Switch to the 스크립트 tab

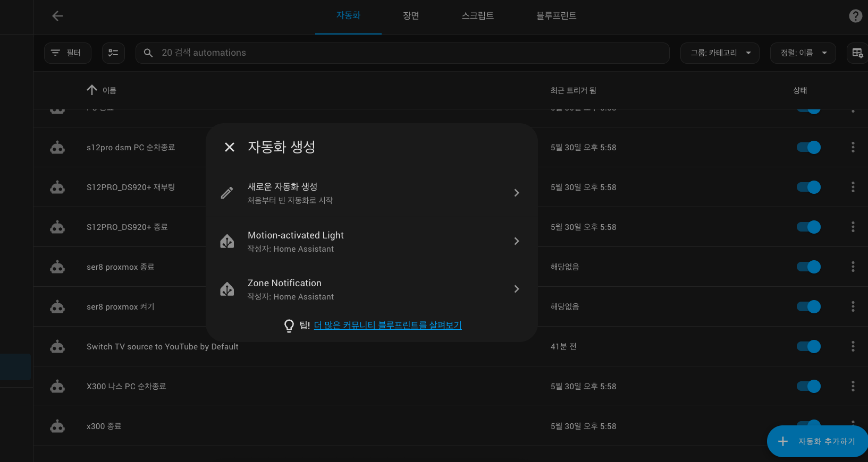tap(477, 16)
